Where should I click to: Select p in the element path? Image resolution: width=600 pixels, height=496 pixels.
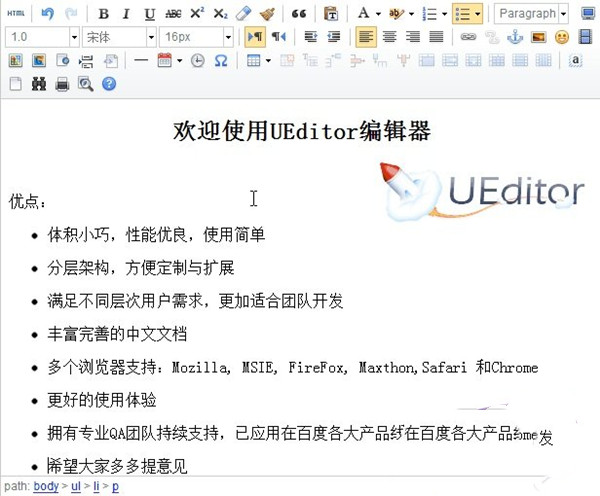[x=115, y=486]
